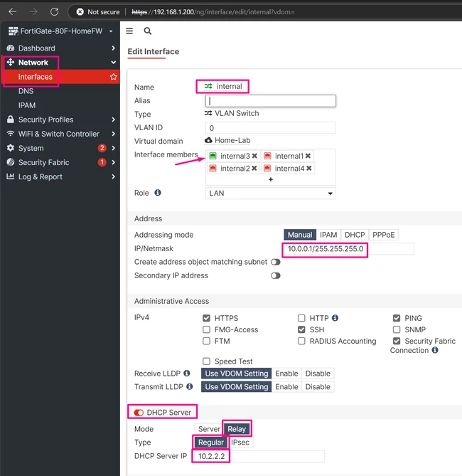Set Receive LLDP to Enable
The height and width of the screenshot is (476, 462).
(x=286, y=374)
